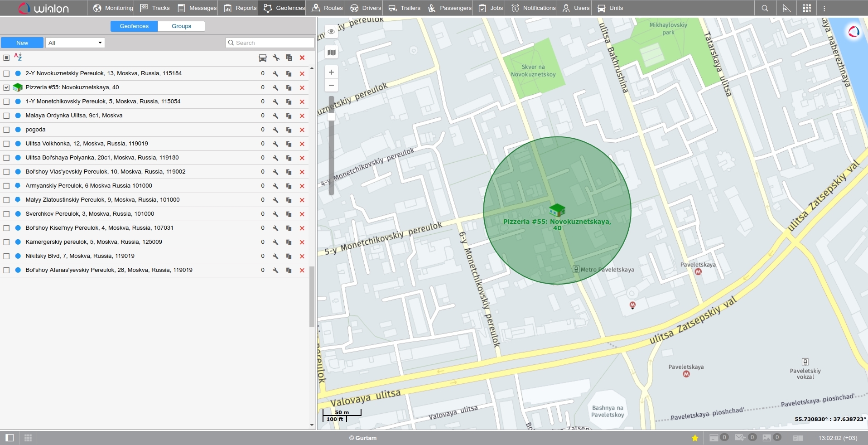Image resolution: width=868 pixels, height=445 pixels.
Task: Check the Malaya Ordynka Ulitsa geofence checkbox
Action: pyautogui.click(x=6, y=116)
